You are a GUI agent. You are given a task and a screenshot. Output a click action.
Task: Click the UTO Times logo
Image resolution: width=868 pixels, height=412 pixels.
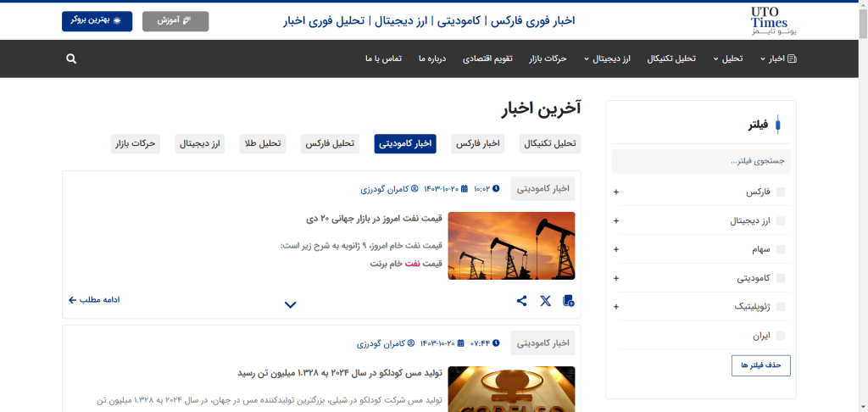click(768, 20)
